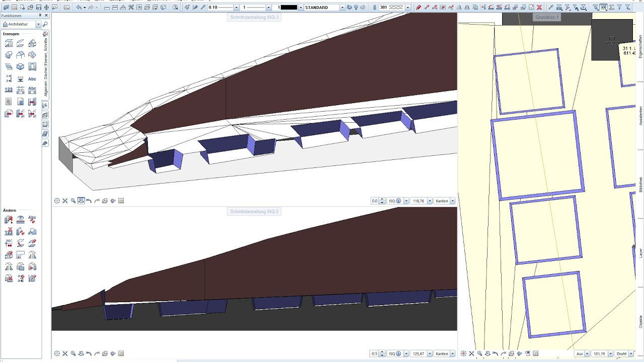Select the eye icon under Ändern

tap(20, 219)
